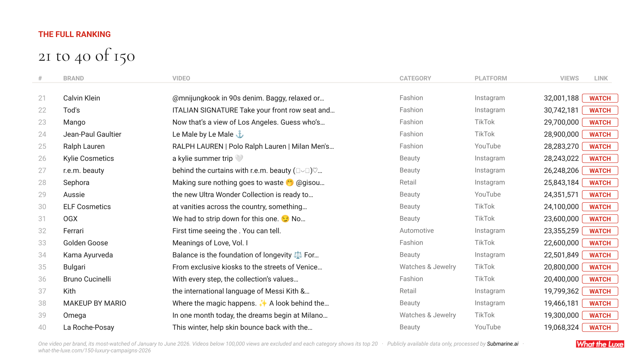Image resolution: width=644 pixels, height=362 pixels.
Task: Click TikTok platform in Mango row
Action: tap(485, 122)
